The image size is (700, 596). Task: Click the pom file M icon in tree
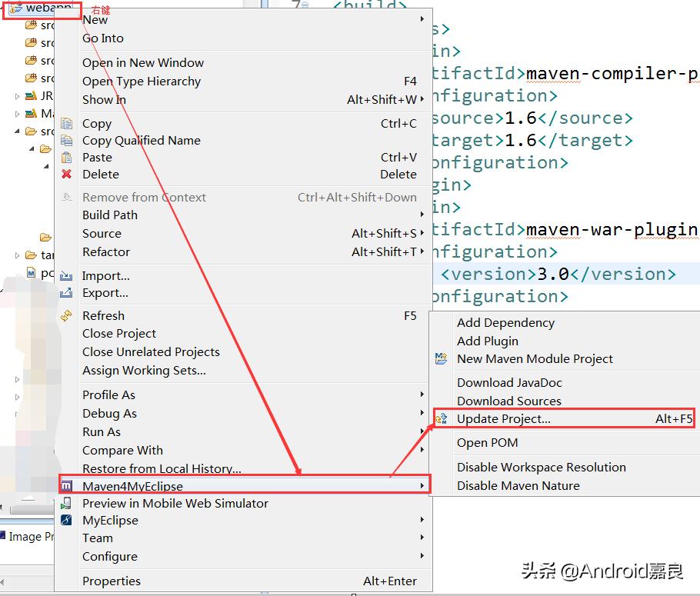31,272
